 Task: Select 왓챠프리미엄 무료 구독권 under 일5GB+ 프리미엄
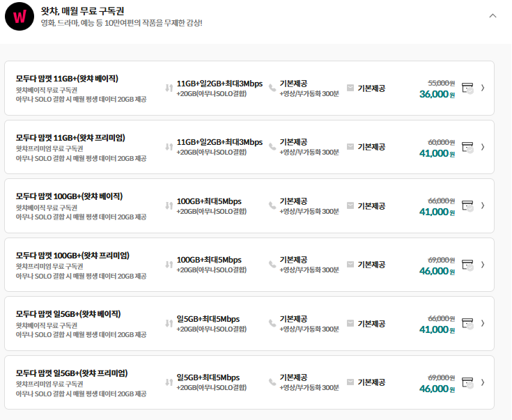pyautogui.click(x=49, y=384)
